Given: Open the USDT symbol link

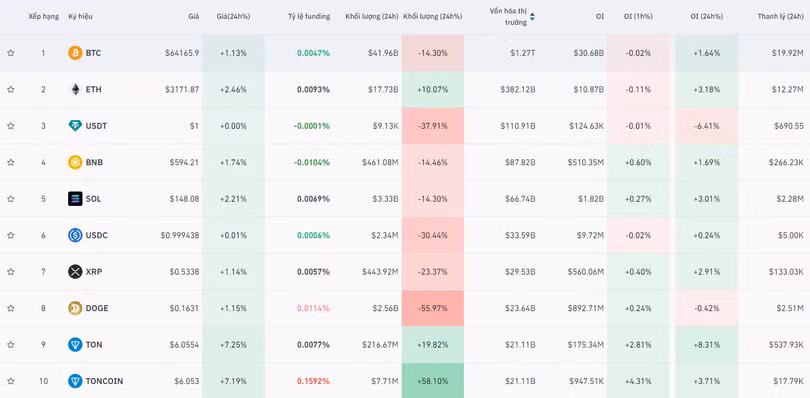Looking at the screenshot, I should (x=96, y=126).
